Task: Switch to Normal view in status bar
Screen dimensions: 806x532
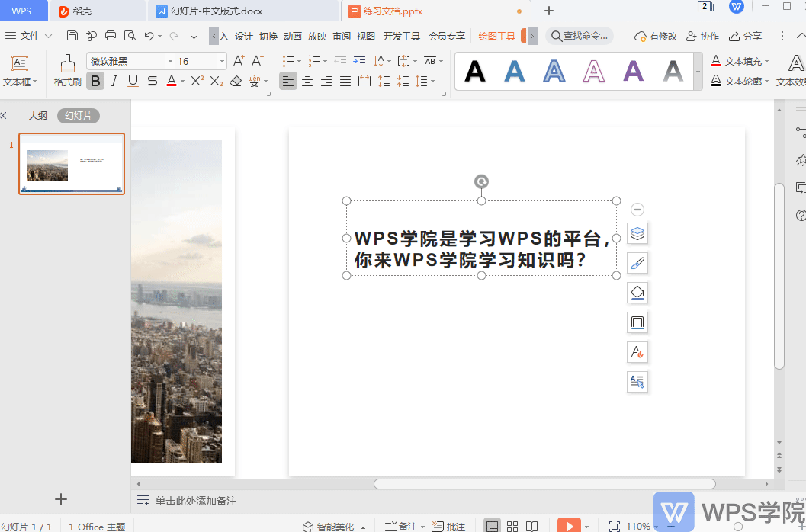Action: (x=493, y=526)
